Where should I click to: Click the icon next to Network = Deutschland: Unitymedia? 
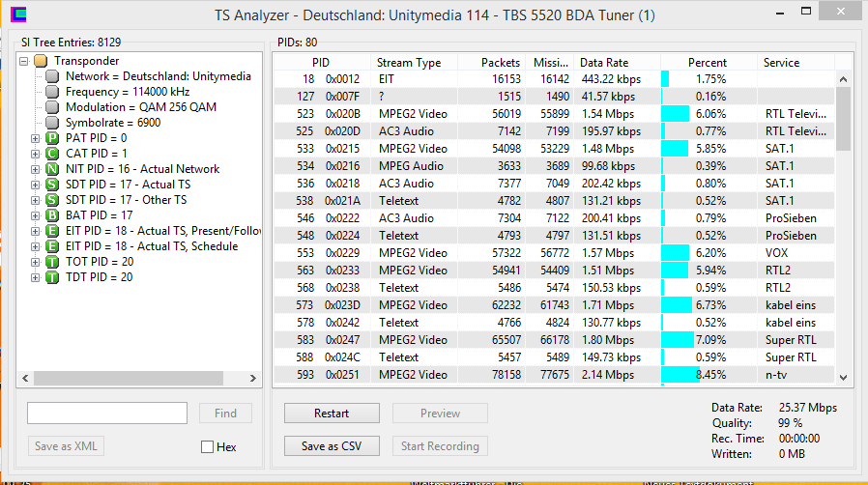point(52,76)
